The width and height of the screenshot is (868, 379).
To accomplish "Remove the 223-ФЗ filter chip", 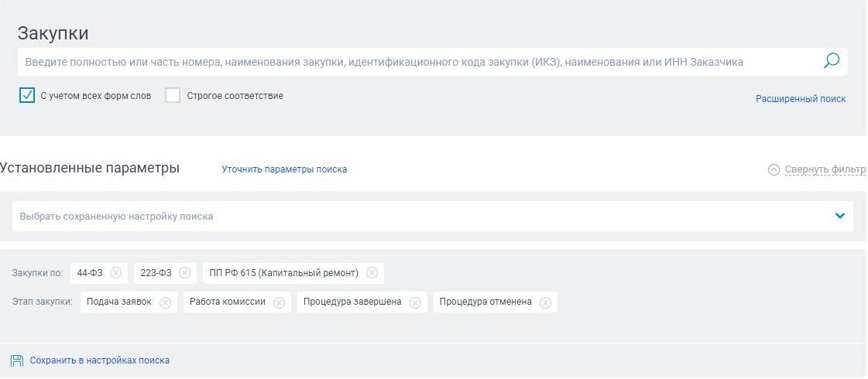I will coord(185,273).
